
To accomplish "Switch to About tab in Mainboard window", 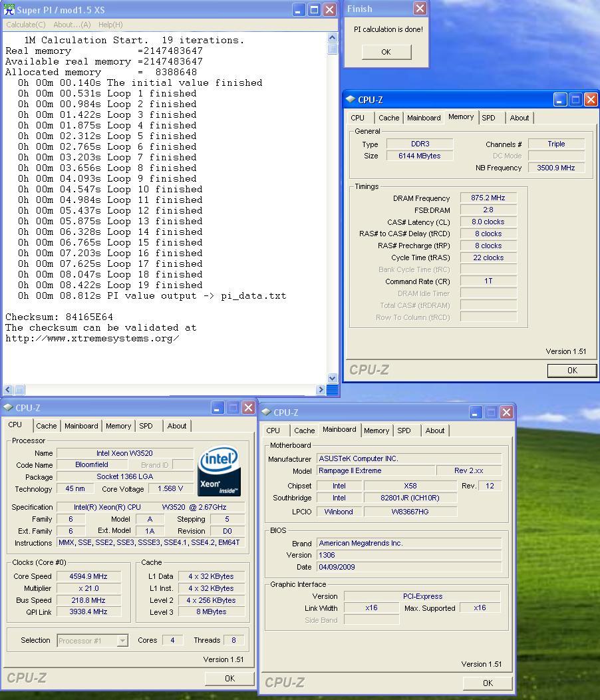I will tap(435, 431).
